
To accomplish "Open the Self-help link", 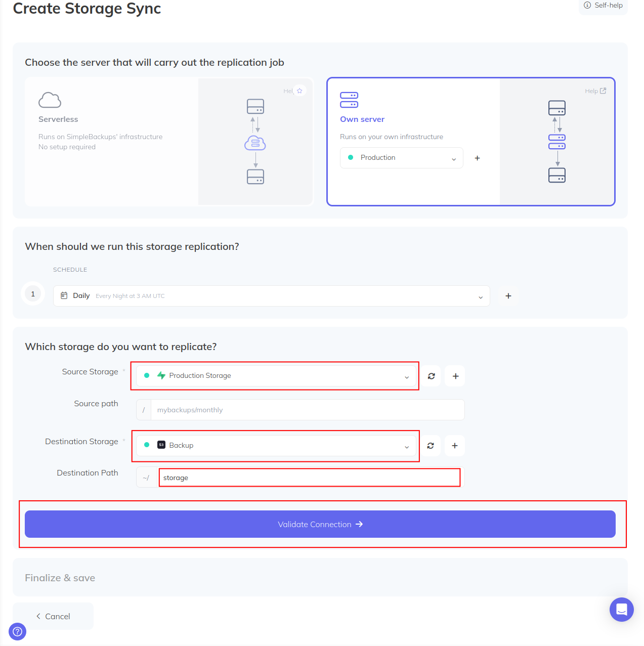I will (x=603, y=6).
